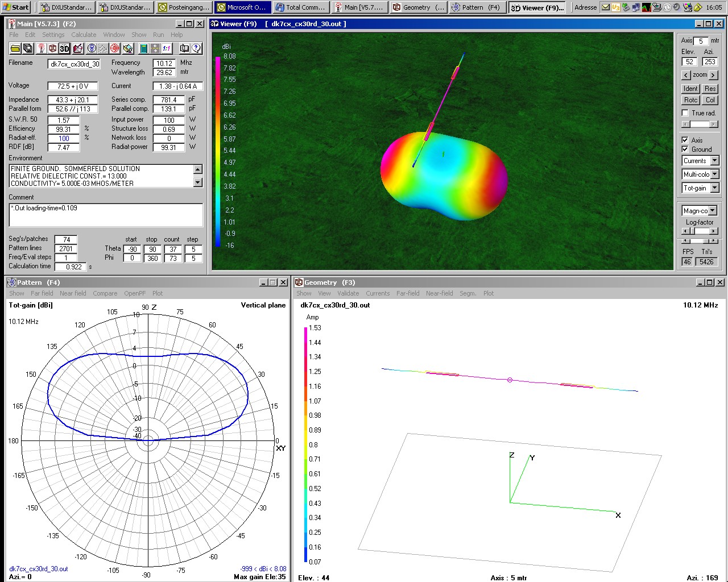Click the Log-factor slider

tap(701, 231)
